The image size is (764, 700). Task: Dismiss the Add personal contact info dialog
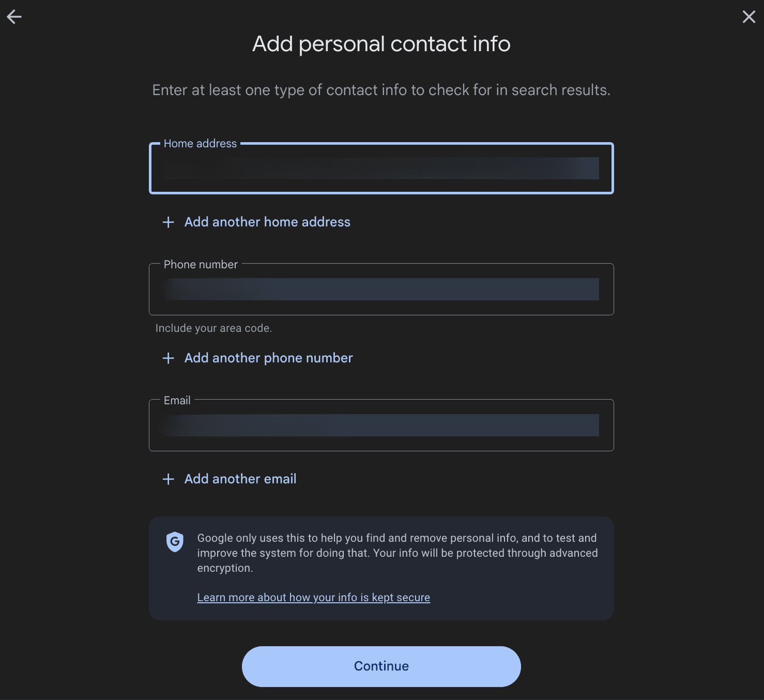[748, 17]
